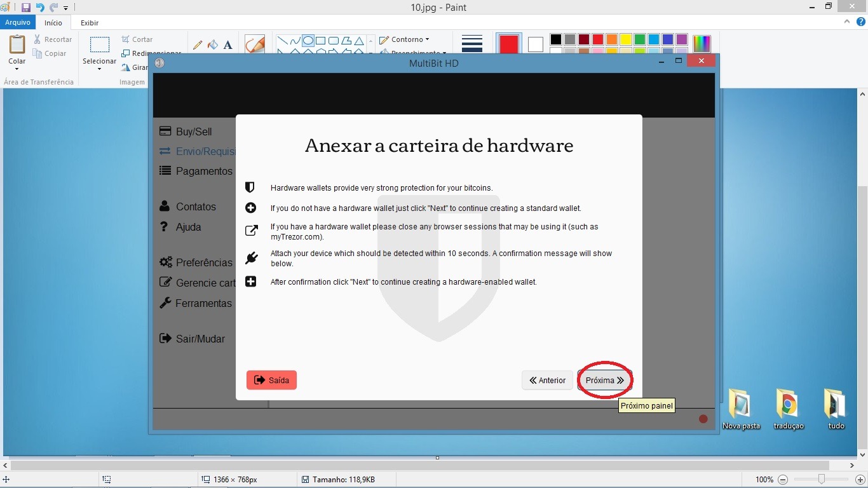Click the zoom-in plus button on status bar
Viewport: 868px width, 488px height.
[860, 480]
